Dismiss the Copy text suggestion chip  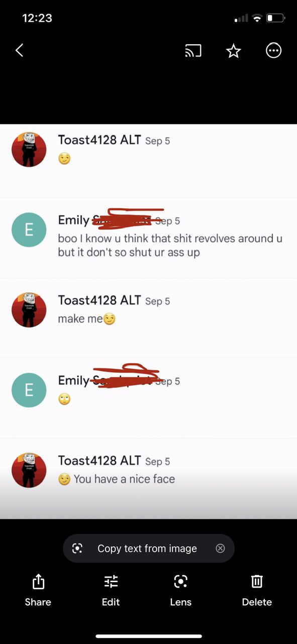pyautogui.click(x=220, y=548)
